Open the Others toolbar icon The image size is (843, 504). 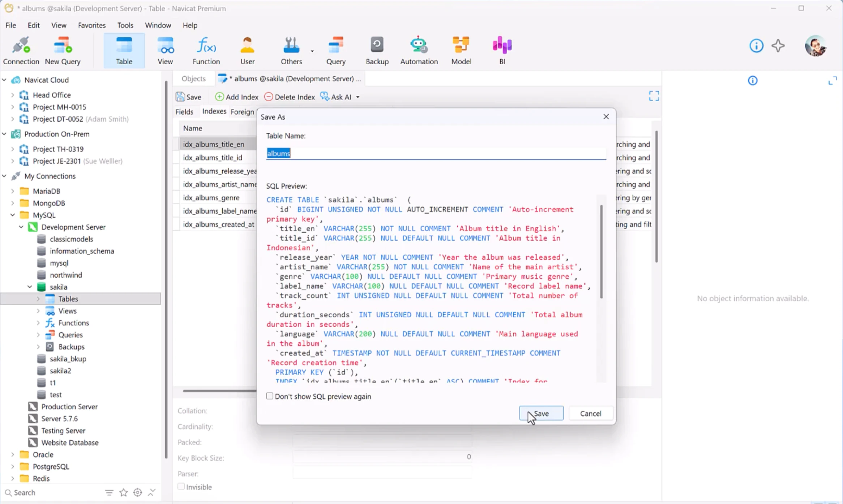click(291, 51)
